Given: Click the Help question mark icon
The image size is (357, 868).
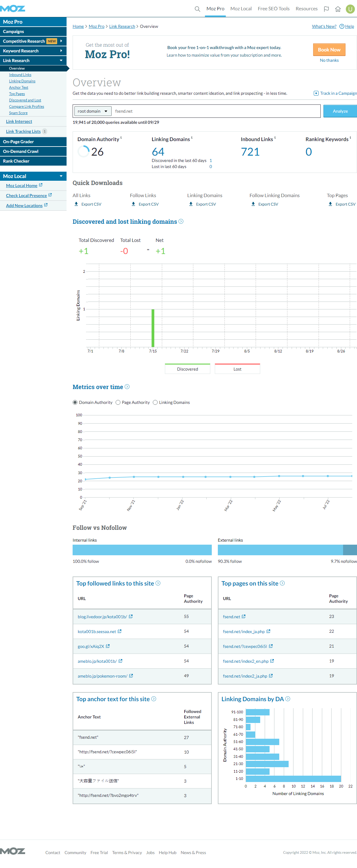Looking at the screenshot, I should click(x=342, y=27).
